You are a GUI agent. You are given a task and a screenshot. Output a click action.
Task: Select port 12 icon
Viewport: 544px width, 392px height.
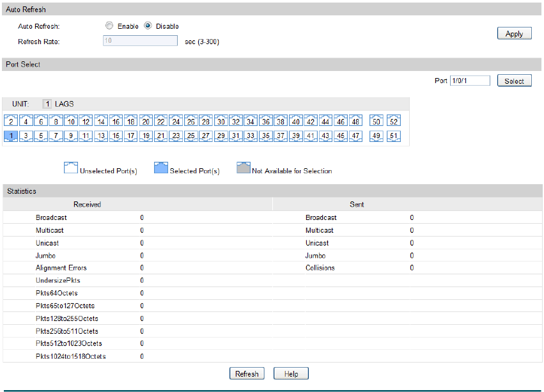click(86, 120)
